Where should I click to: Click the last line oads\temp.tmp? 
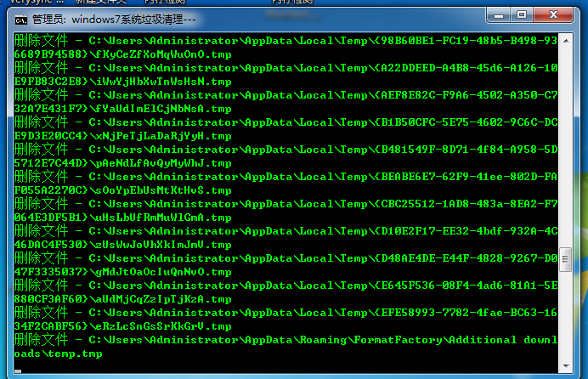click(x=58, y=354)
